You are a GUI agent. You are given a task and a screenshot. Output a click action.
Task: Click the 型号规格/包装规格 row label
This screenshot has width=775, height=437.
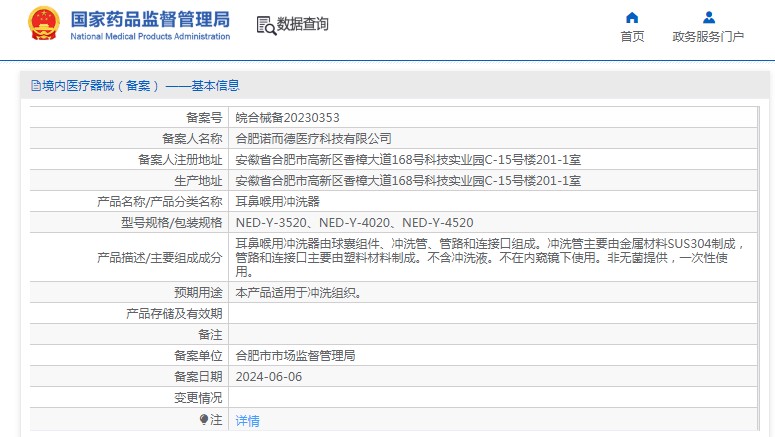coord(172,222)
